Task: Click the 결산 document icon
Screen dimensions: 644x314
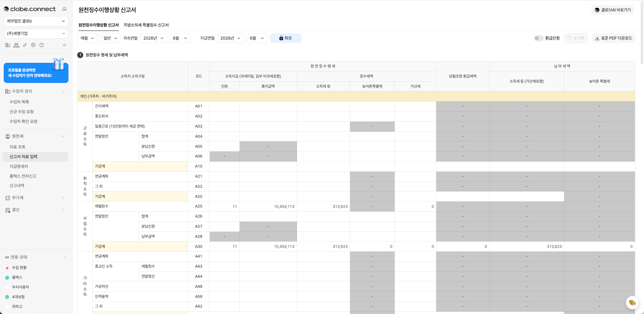Action: (x=8, y=210)
